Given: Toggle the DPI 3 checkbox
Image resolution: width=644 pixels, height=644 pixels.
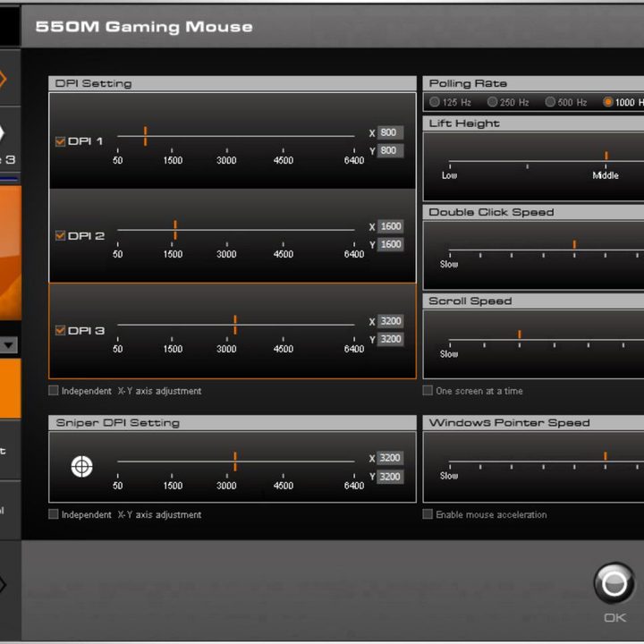Looking at the screenshot, I should 61,330.
